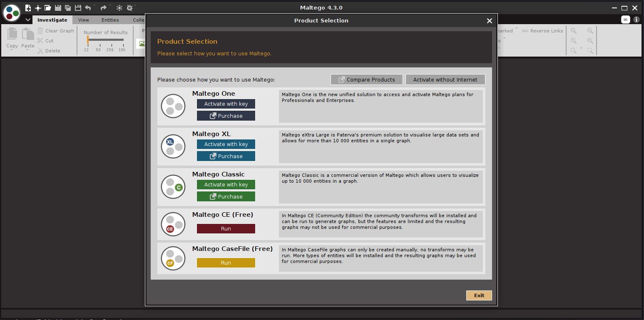Click the Maltego application logo button
The image size is (644, 320).
coord(12,13)
